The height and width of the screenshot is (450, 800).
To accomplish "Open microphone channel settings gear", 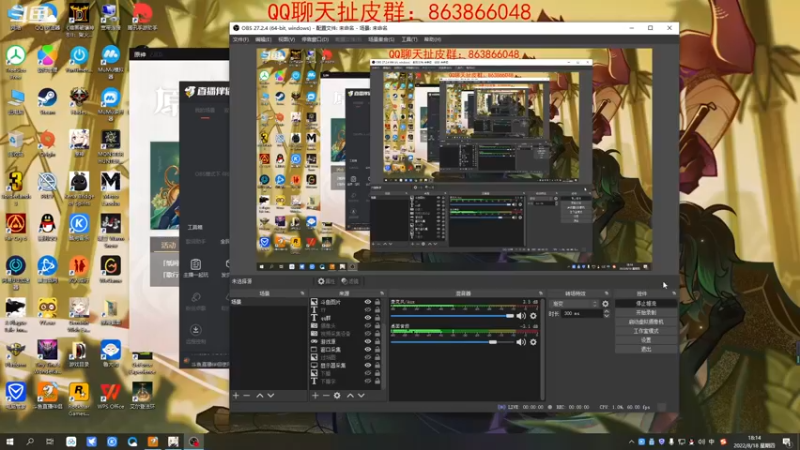I will (x=533, y=316).
